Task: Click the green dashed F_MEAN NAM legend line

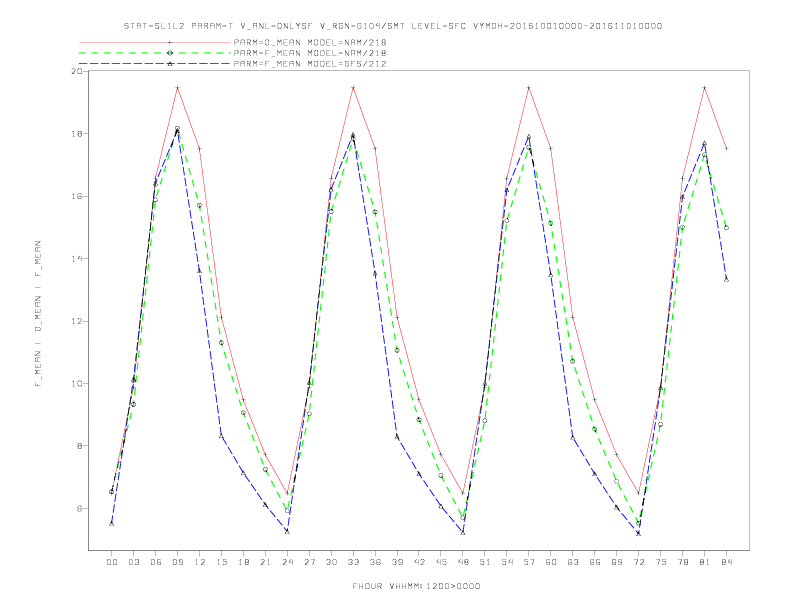Action: [x=155, y=53]
